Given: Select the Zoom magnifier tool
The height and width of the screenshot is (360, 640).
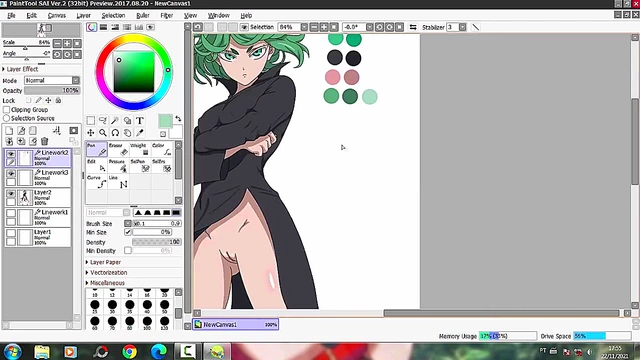Looking at the screenshot, I should click(103, 133).
